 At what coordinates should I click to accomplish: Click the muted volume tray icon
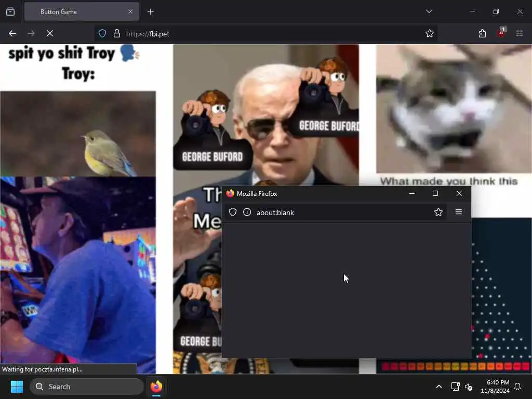pos(469,387)
